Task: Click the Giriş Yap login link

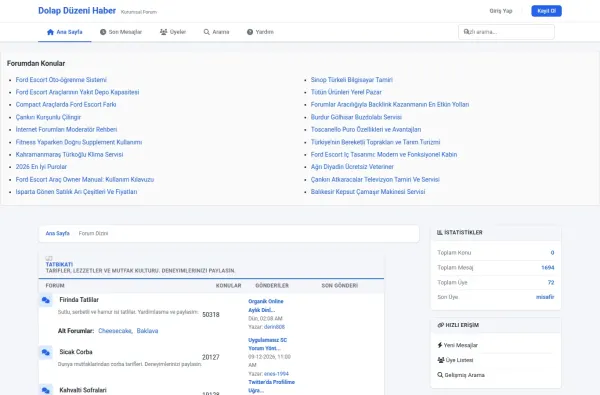Action: tap(501, 11)
